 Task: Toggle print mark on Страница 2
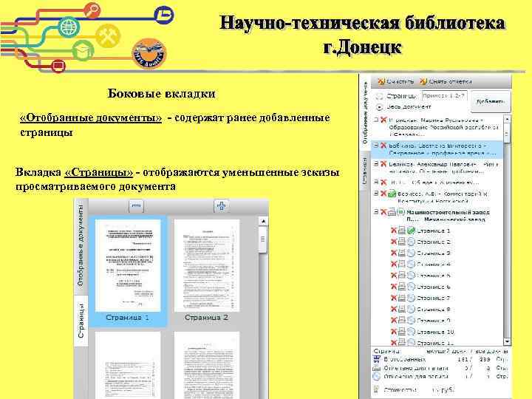click(x=402, y=242)
